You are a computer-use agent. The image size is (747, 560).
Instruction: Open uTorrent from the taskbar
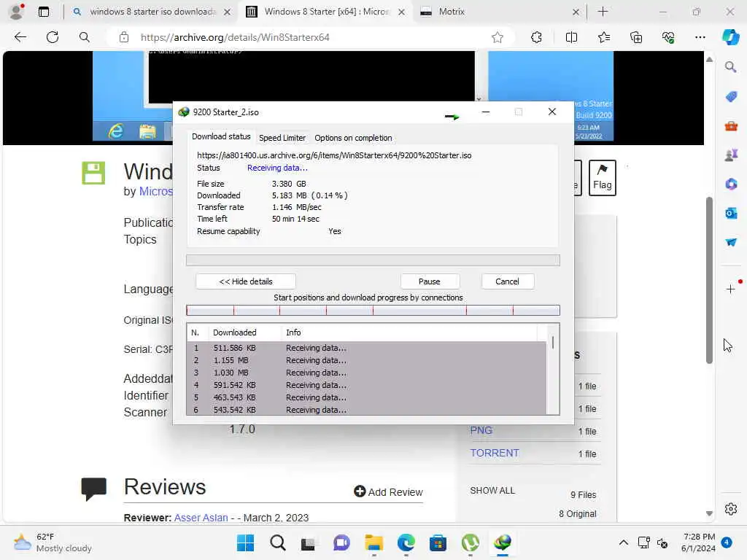471,542
